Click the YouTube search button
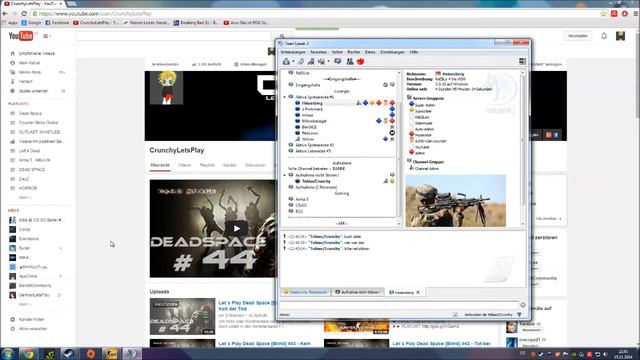 [x=282, y=36]
